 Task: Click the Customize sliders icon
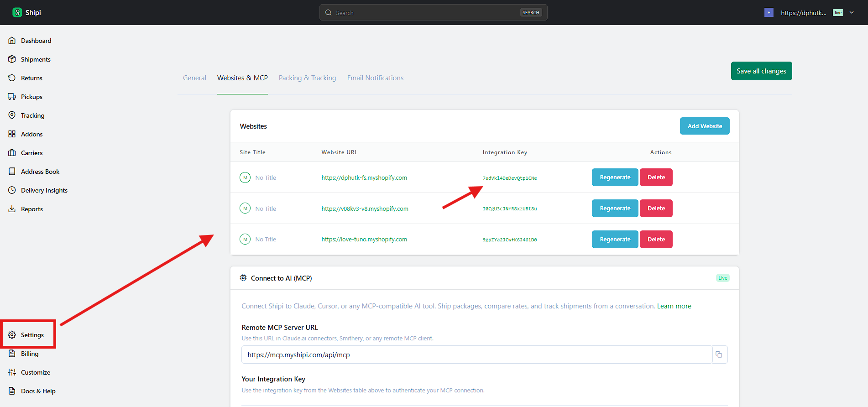point(12,372)
